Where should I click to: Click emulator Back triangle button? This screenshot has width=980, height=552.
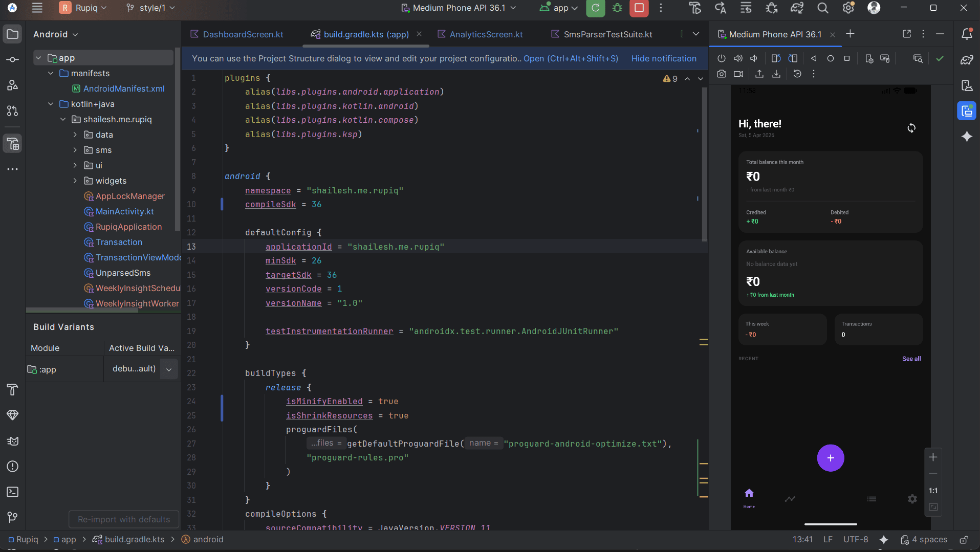point(814,58)
